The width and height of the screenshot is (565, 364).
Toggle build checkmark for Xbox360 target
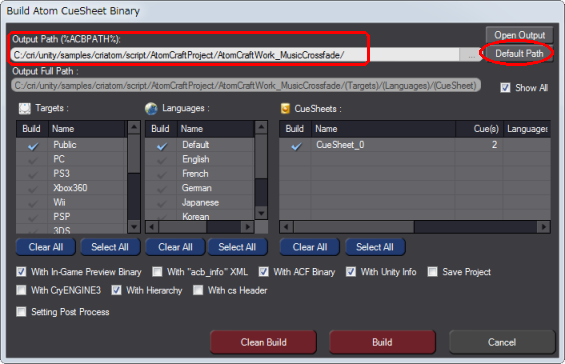tap(33, 189)
